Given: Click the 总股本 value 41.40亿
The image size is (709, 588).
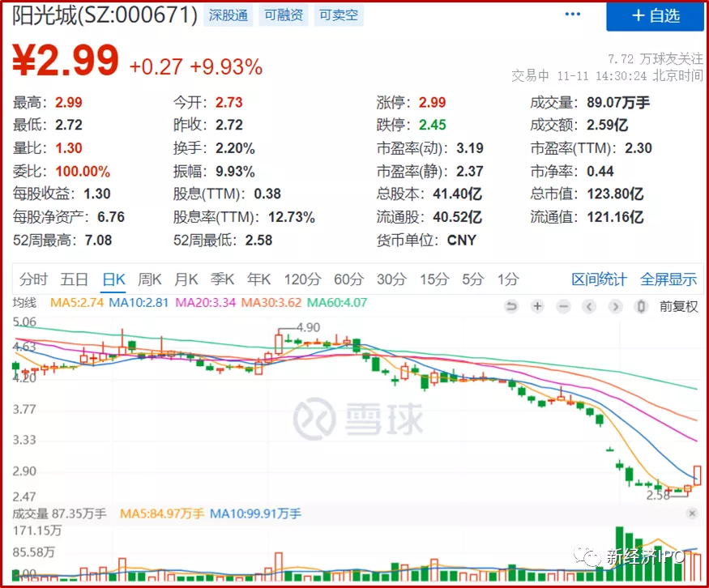Looking at the screenshot, I should [457, 194].
